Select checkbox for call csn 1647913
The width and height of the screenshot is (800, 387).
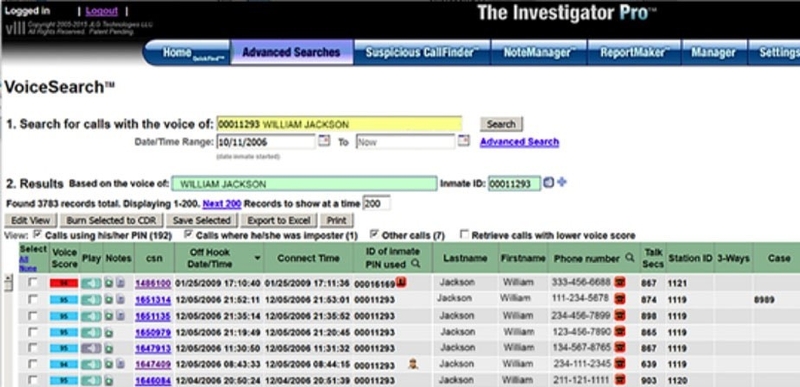[x=33, y=348]
